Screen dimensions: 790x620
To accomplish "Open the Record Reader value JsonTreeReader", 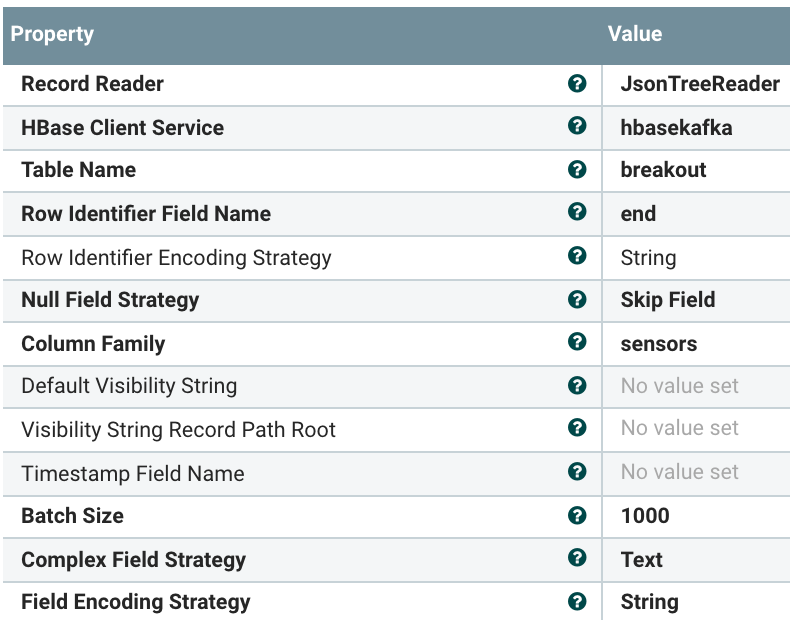I will pos(699,84).
